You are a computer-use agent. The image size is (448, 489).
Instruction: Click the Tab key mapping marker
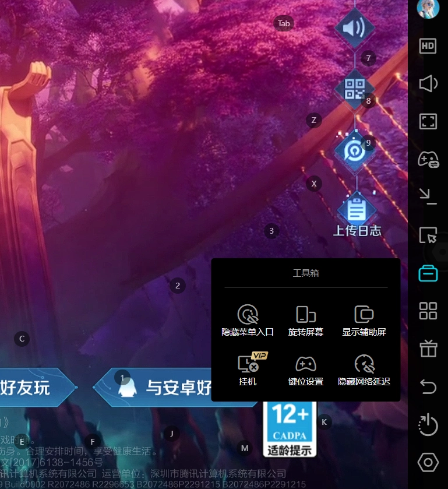point(284,23)
